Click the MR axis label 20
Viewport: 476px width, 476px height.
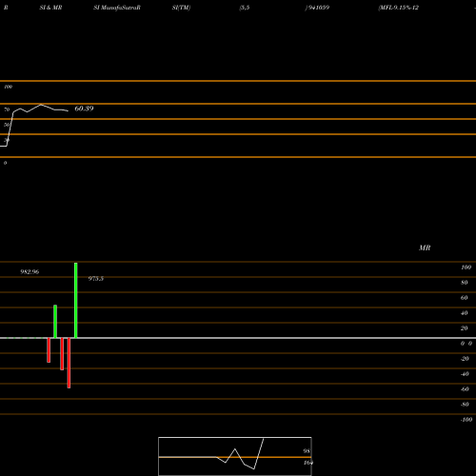(465, 328)
